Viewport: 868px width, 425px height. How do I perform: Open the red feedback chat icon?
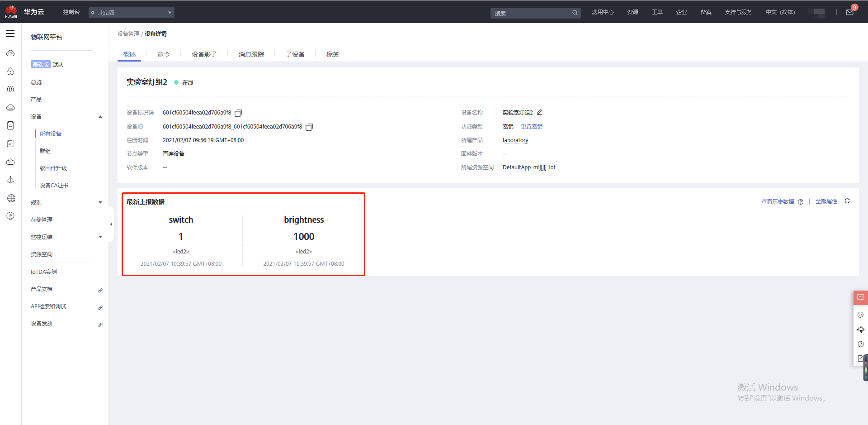(x=861, y=297)
